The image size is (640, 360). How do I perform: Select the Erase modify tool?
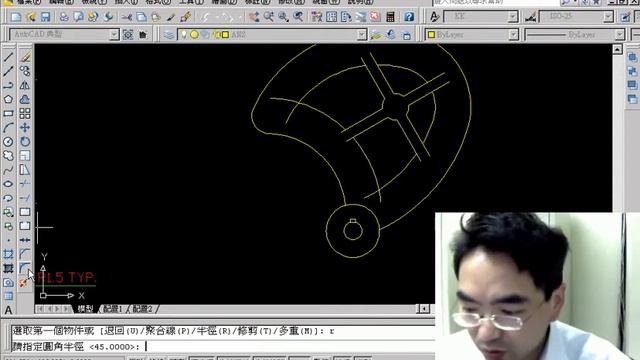25,57
